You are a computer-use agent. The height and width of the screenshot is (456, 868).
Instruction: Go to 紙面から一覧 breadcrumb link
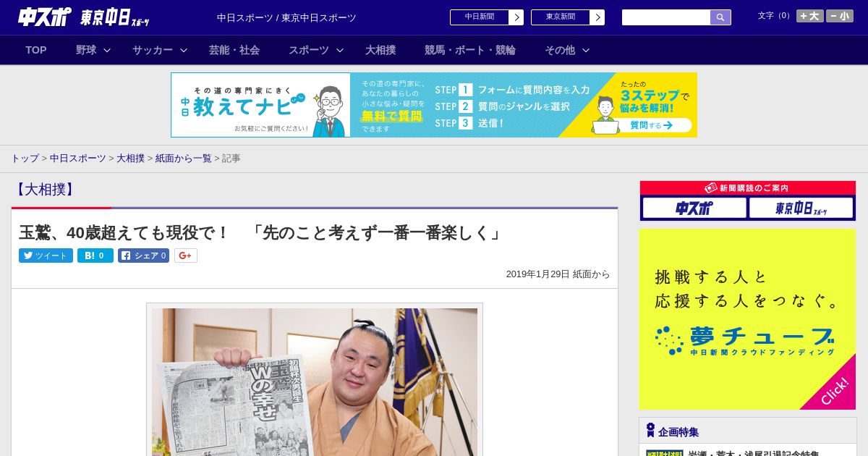click(x=184, y=158)
